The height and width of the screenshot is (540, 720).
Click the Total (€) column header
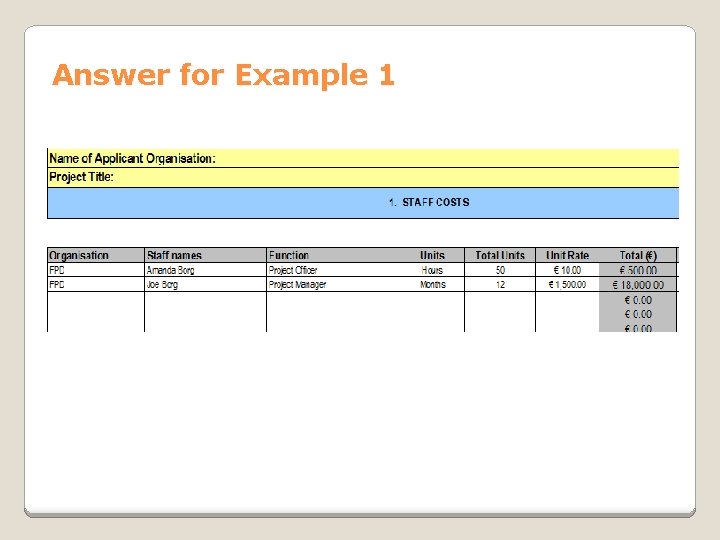click(x=638, y=255)
